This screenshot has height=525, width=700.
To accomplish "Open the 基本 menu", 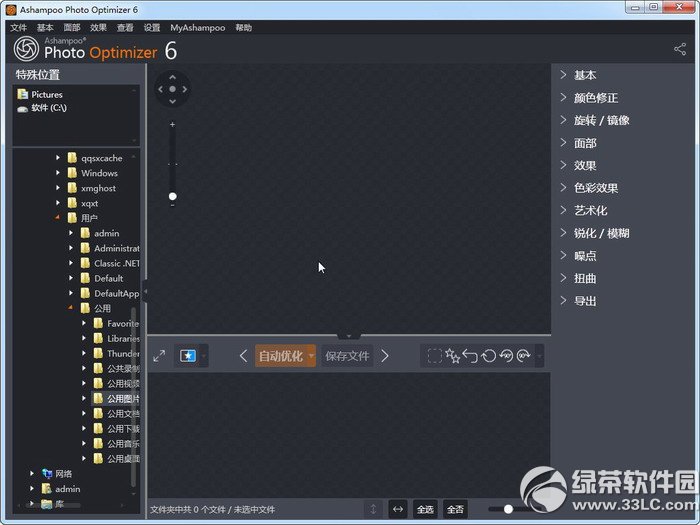I will 45,28.
